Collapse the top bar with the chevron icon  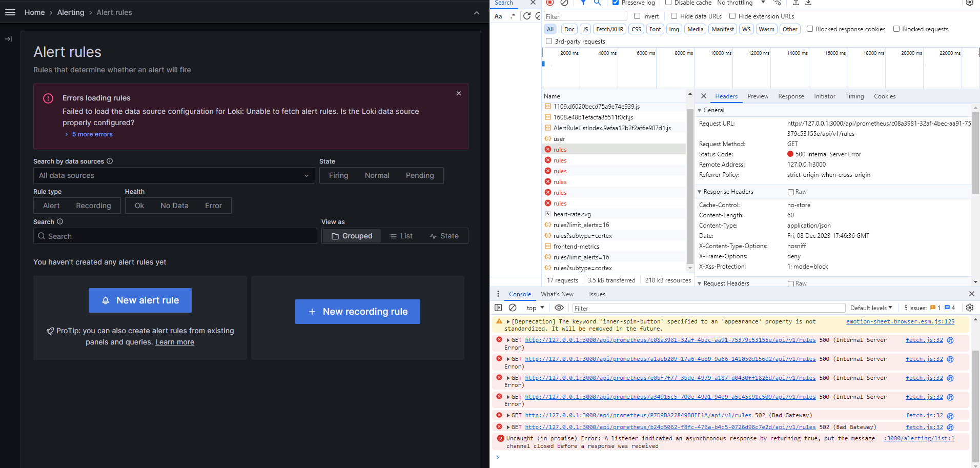[x=477, y=13]
